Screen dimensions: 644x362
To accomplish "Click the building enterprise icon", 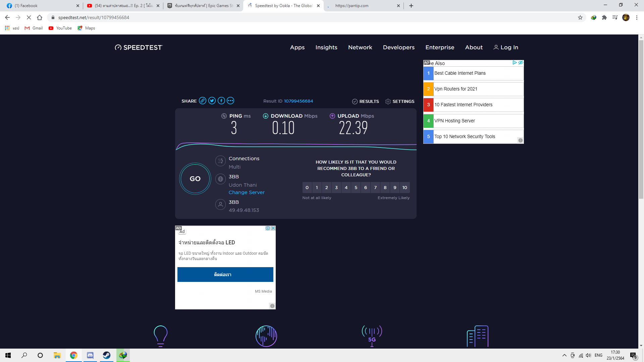I will click(478, 336).
